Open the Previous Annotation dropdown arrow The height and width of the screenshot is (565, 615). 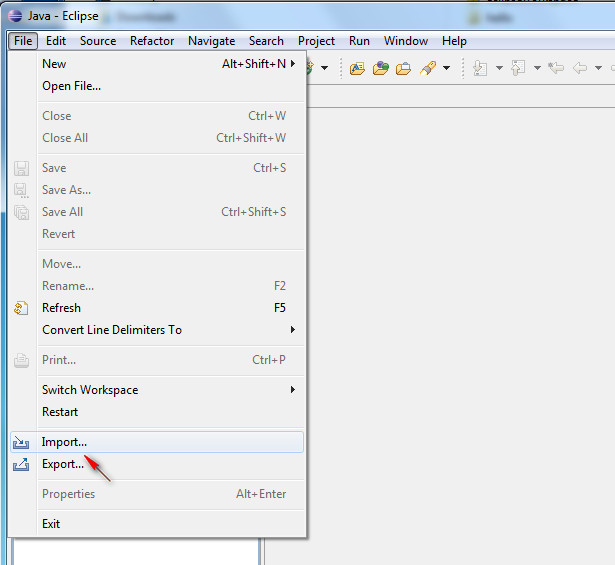click(x=537, y=68)
